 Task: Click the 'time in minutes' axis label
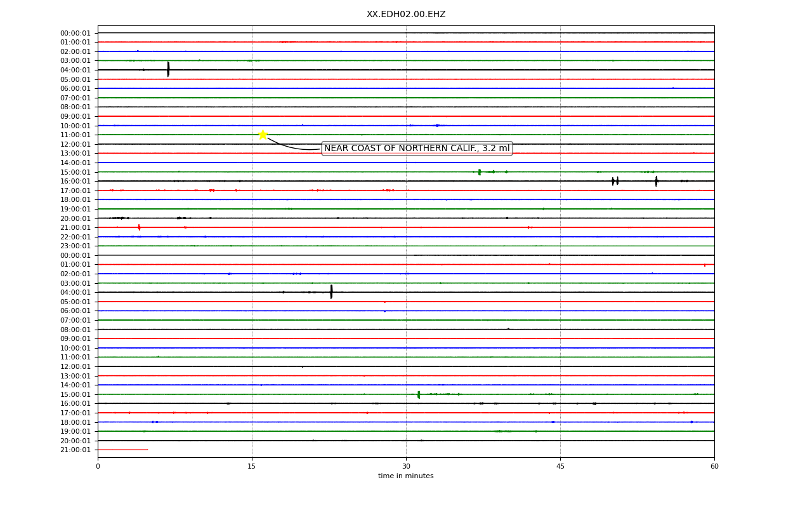[x=406, y=476]
